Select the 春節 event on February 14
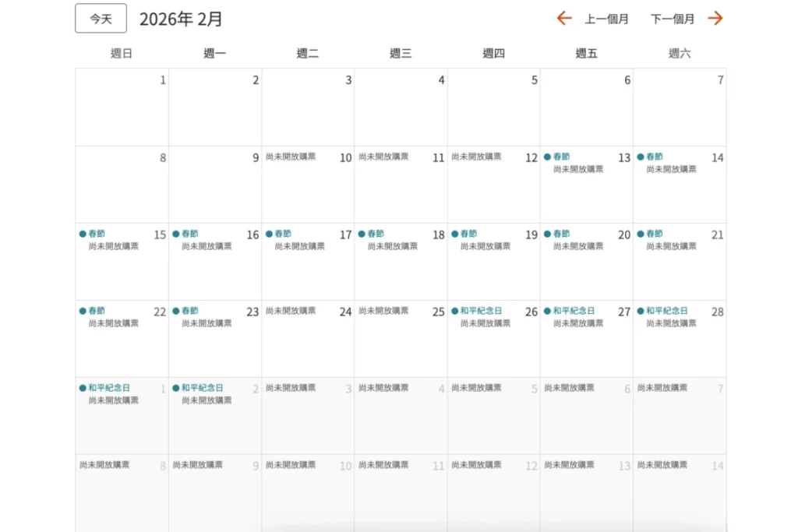This screenshot has width=798, height=532. point(653,157)
